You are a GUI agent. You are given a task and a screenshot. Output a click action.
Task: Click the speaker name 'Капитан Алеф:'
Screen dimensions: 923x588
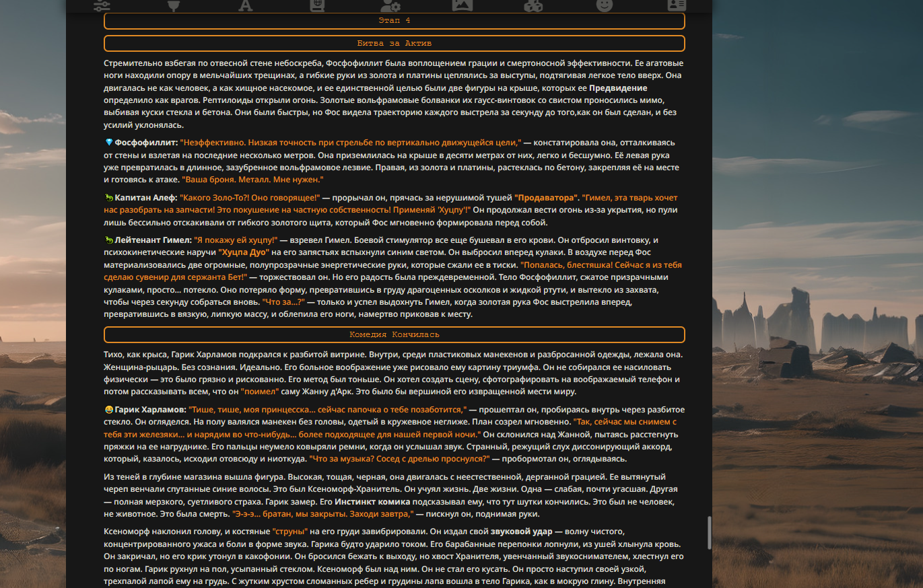pos(146,198)
